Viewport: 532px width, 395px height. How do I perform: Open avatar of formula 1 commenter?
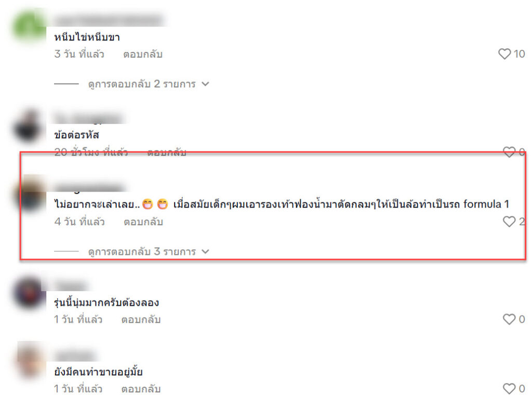point(29,193)
